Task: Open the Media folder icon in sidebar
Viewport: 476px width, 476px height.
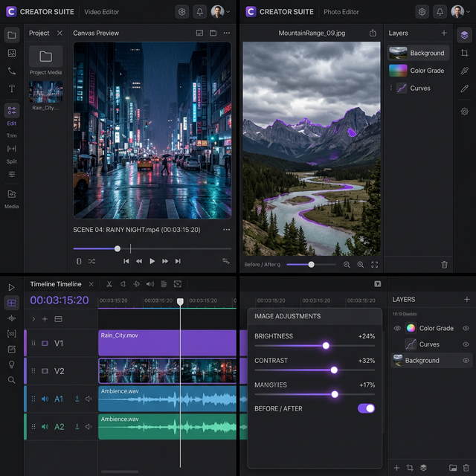Action: click(12, 194)
